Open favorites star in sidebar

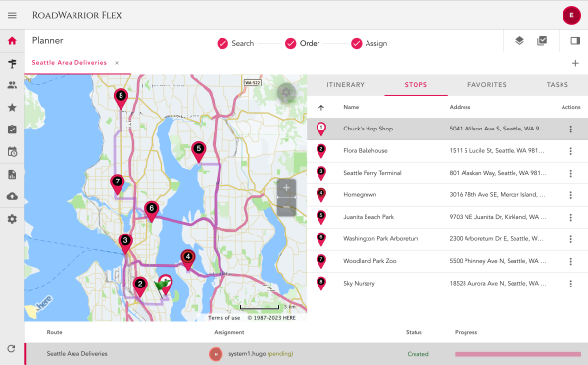click(12, 108)
